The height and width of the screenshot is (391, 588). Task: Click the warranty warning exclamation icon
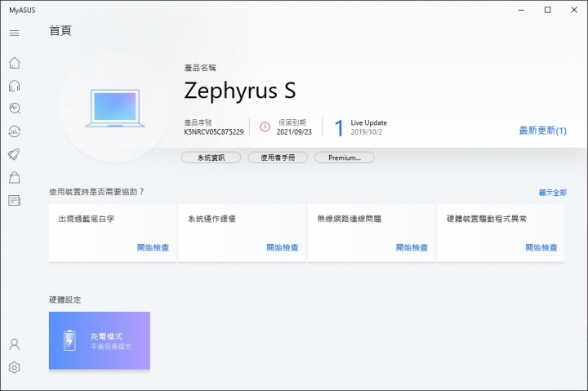(x=265, y=127)
